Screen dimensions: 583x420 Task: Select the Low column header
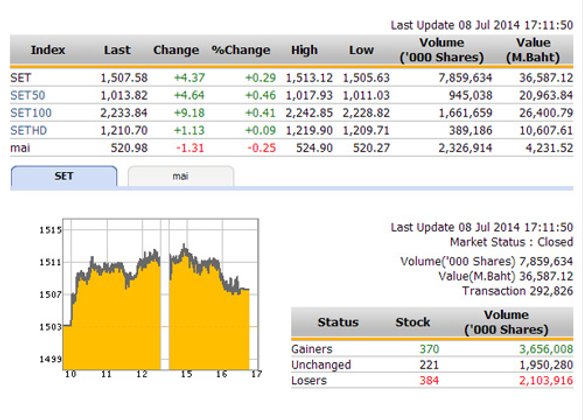point(361,50)
